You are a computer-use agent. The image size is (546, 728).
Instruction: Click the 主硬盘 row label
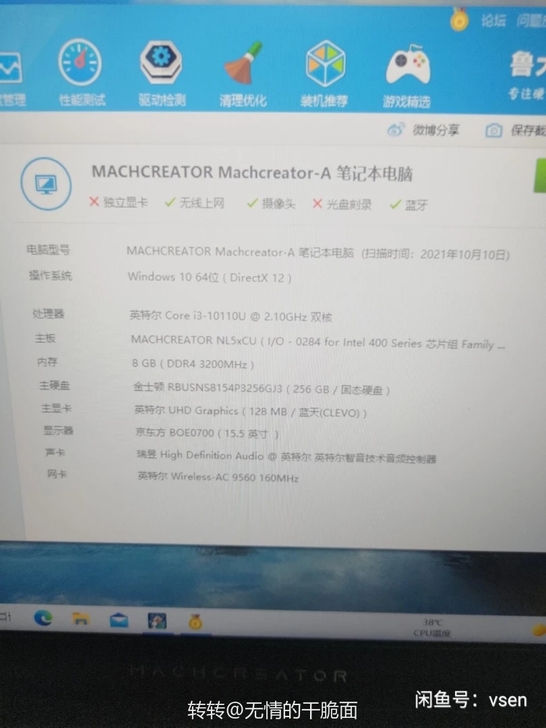click(x=54, y=385)
